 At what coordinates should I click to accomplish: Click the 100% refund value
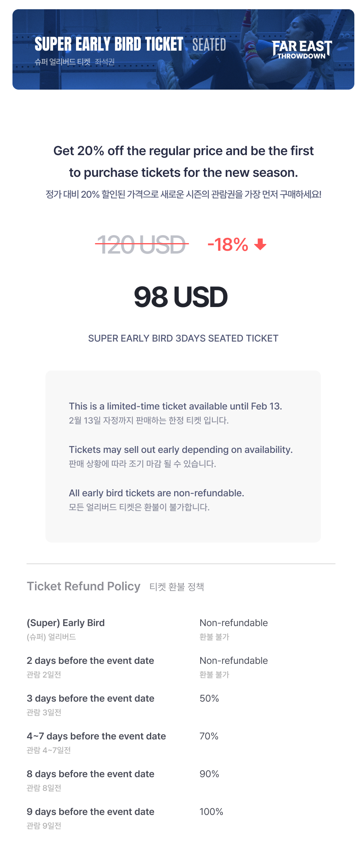[211, 812]
